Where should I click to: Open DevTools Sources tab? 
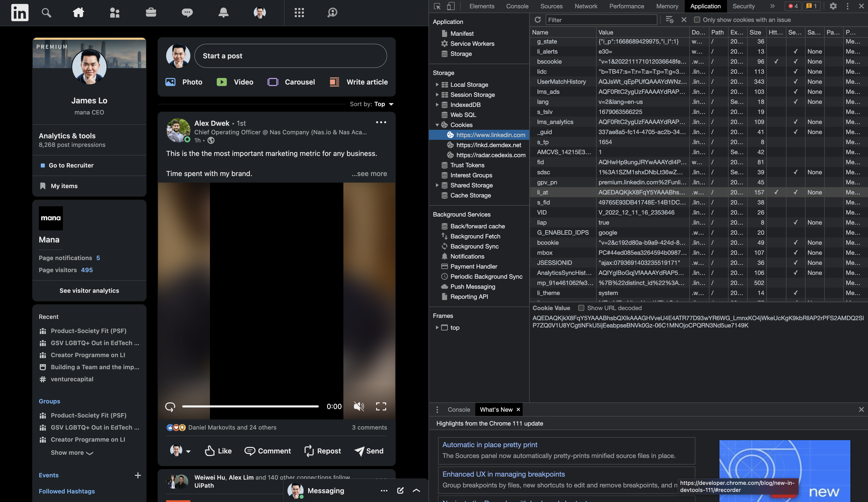point(551,6)
